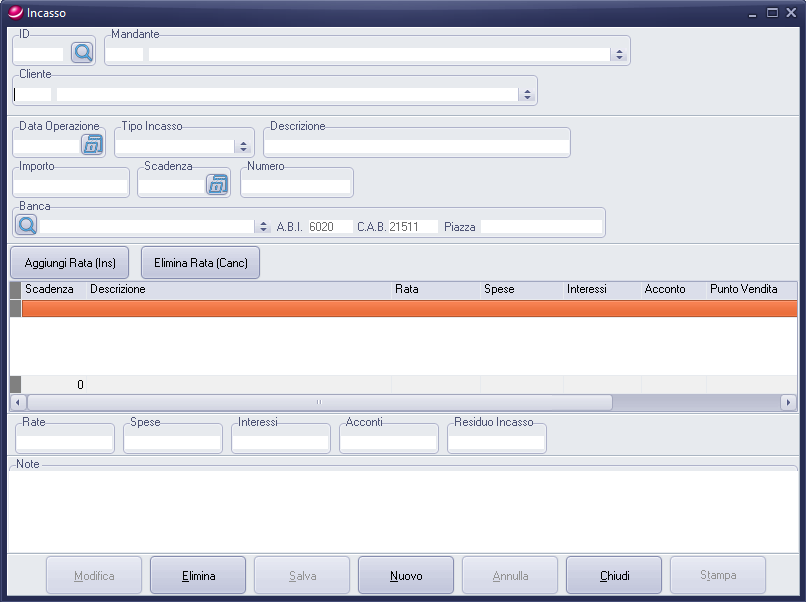
Task: Click the Nuovo button
Action: [406, 576]
